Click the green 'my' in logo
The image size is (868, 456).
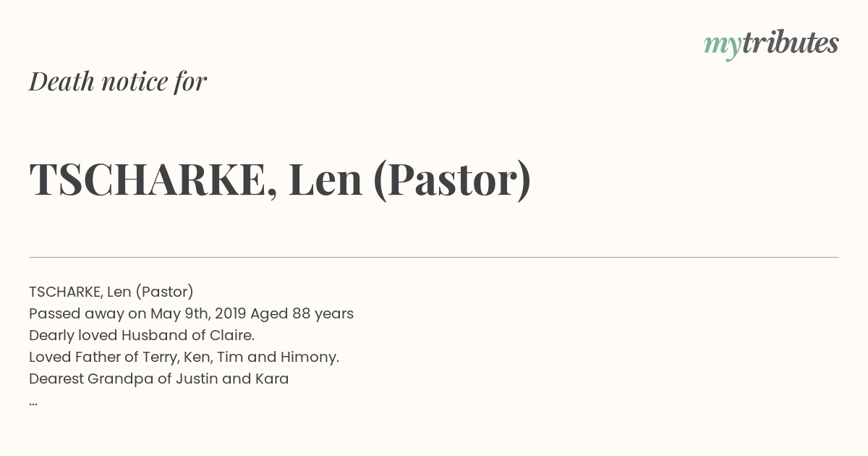click(723, 47)
